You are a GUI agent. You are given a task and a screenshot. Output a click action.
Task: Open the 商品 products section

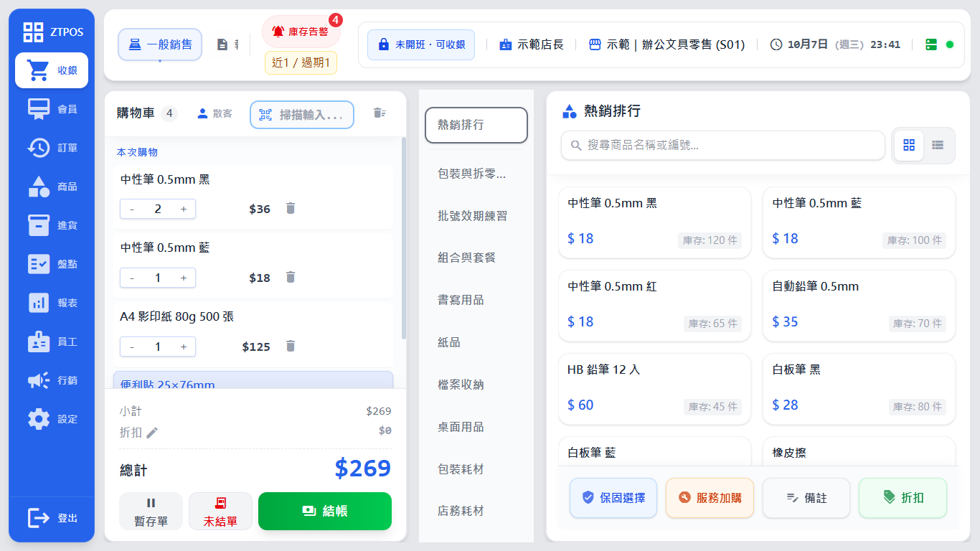52,187
